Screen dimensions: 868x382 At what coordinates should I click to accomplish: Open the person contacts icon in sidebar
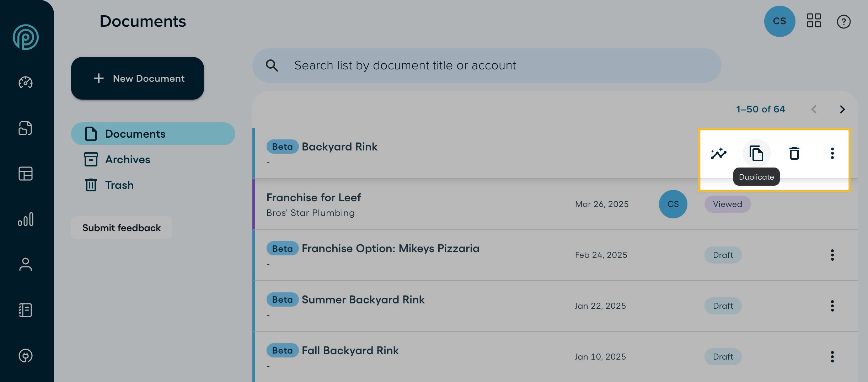(x=26, y=265)
